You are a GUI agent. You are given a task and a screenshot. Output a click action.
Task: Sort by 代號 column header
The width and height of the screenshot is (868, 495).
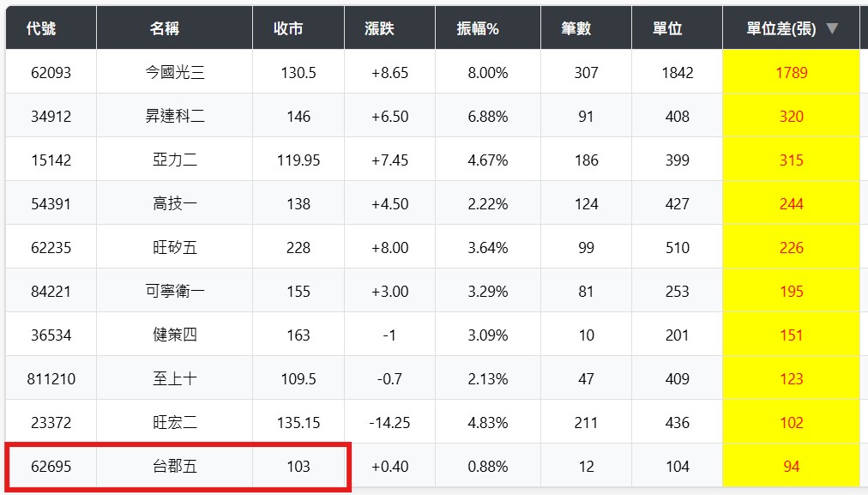point(41,28)
